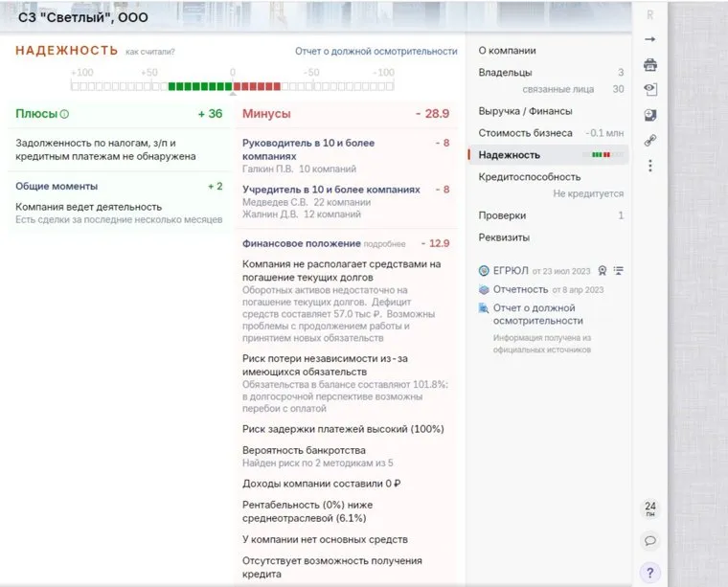Click the info icon next to Плюсы
The height and width of the screenshot is (587, 728).
click(x=64, y=114)
